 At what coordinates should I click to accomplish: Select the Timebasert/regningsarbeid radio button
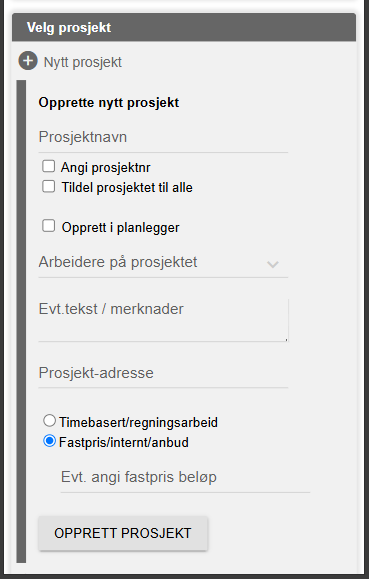click(x=49, y=421)
